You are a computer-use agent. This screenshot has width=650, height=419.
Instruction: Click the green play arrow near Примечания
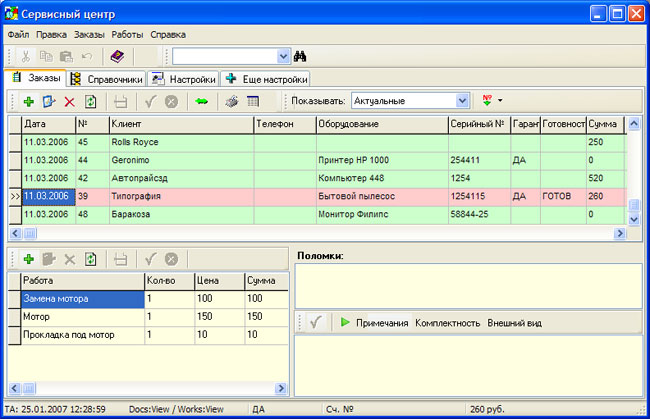coord(344,323)
